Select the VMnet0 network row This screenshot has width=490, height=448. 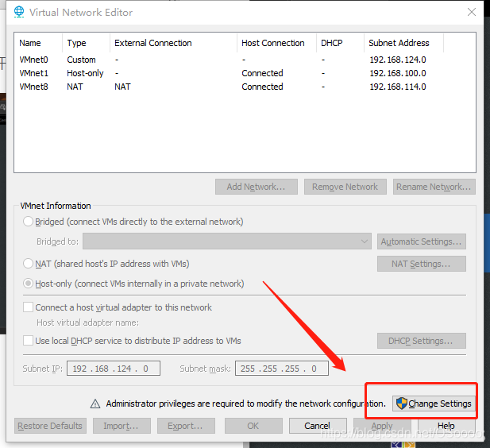click(x=245, y=60)
